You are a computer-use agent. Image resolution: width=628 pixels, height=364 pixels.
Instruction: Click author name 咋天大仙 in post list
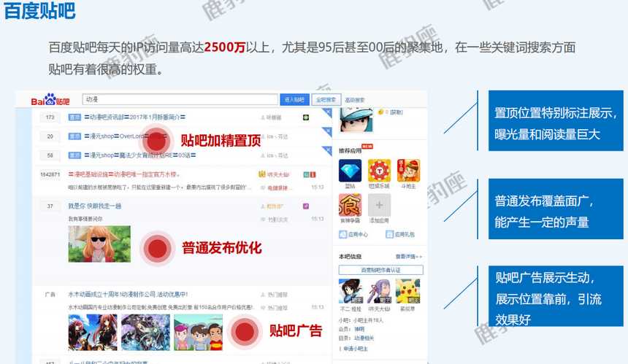click(x=278, y=175)
